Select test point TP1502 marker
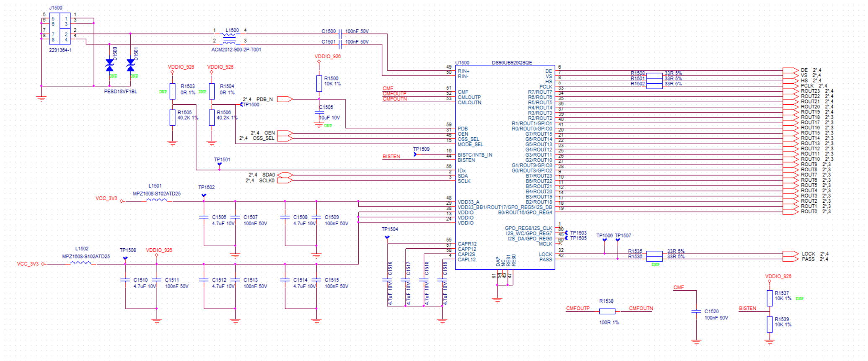The image size is (868, 361). tap(204, 196)
